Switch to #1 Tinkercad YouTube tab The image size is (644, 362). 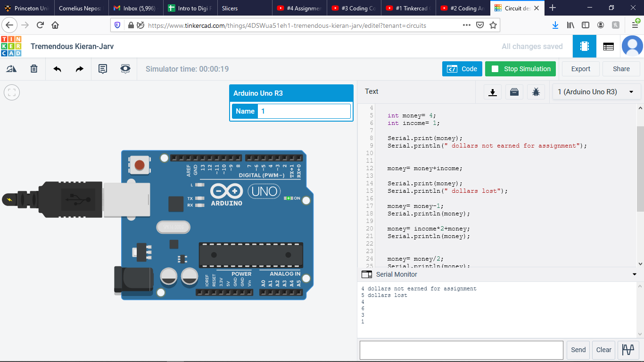coord(409,8)
